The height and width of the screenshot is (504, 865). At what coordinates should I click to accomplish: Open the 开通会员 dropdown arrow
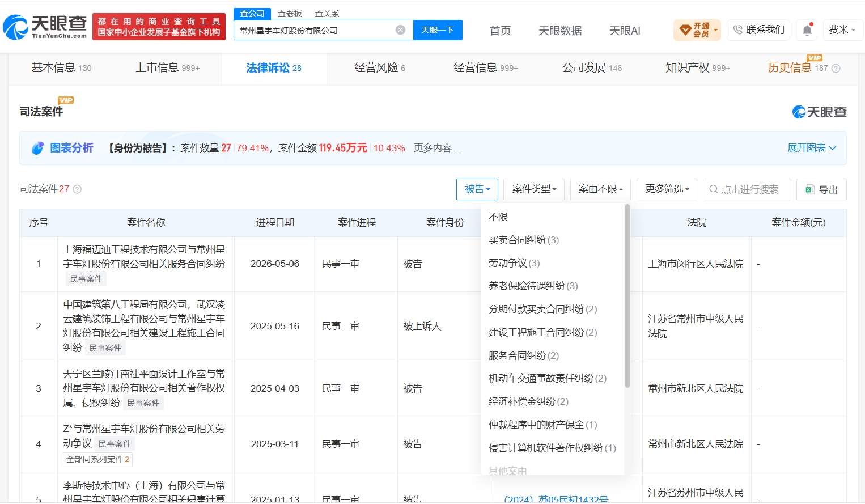pyautogui.click(x=716, y=30)
